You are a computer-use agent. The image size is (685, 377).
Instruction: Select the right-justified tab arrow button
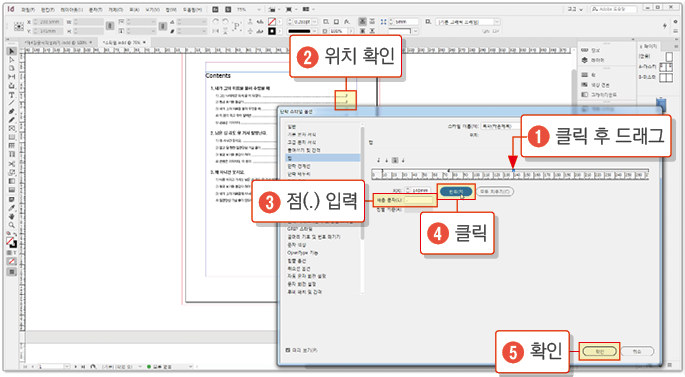[395, 160]
